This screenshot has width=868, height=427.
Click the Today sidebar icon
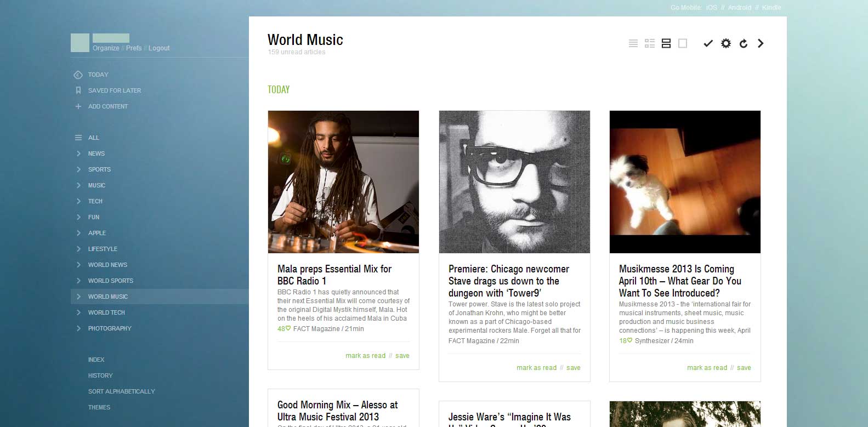click(x=78, y=75)
